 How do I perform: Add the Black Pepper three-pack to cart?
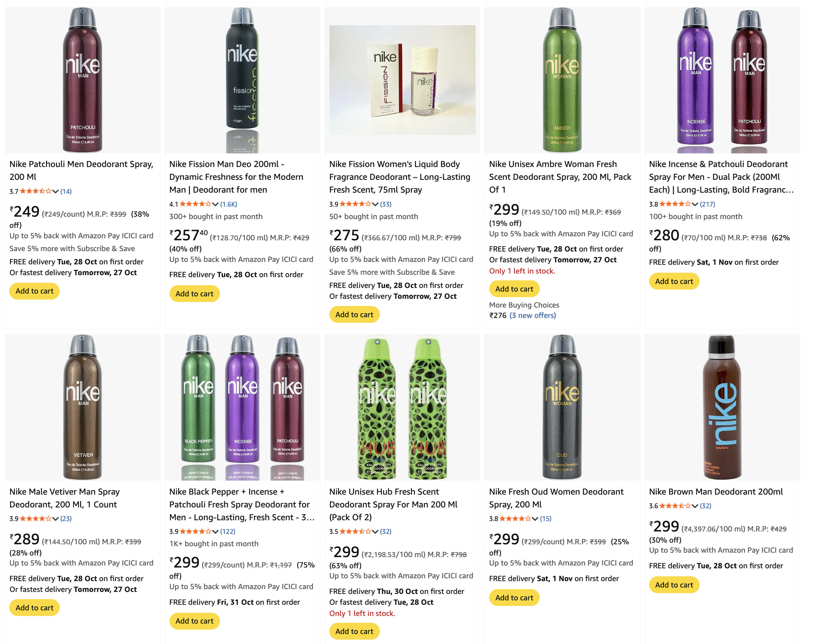(x=194, y=621)
